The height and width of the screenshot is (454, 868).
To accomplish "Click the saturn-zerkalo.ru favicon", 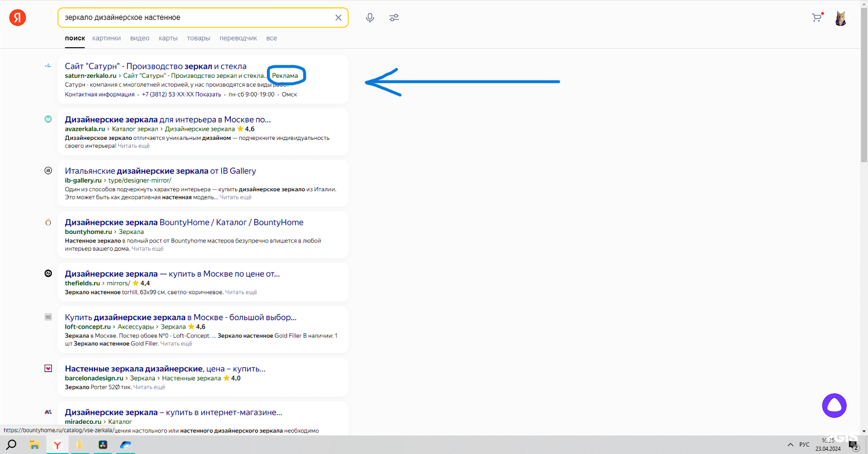I will coord(48,66).
